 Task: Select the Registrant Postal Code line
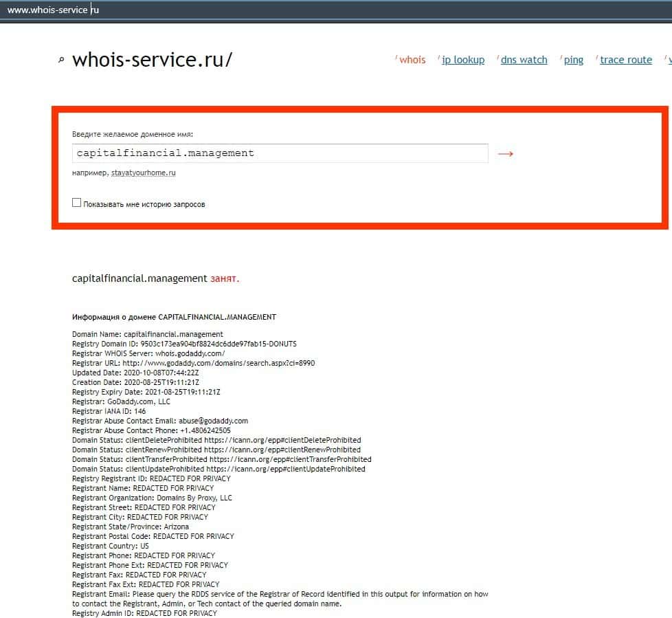pyautogui.click(x=153, y=536)
